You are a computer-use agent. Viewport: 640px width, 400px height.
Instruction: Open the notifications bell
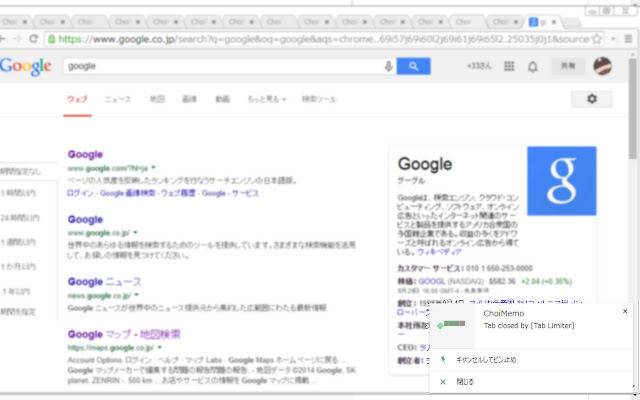click(533, 66)
